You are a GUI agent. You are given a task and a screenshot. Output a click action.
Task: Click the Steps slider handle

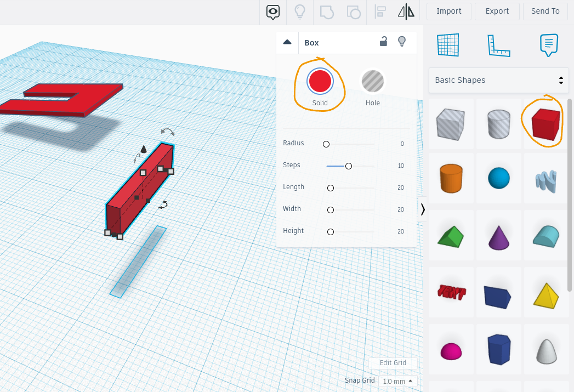[349, 166]
